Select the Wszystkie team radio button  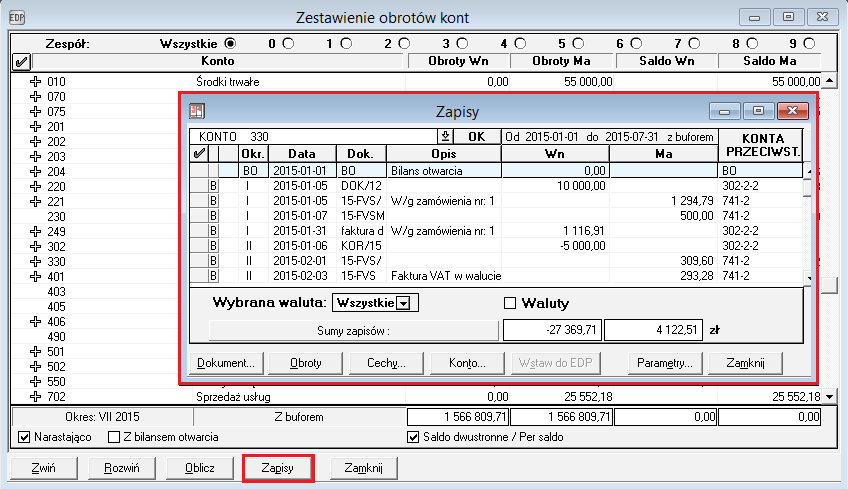(x=230, y=43)
